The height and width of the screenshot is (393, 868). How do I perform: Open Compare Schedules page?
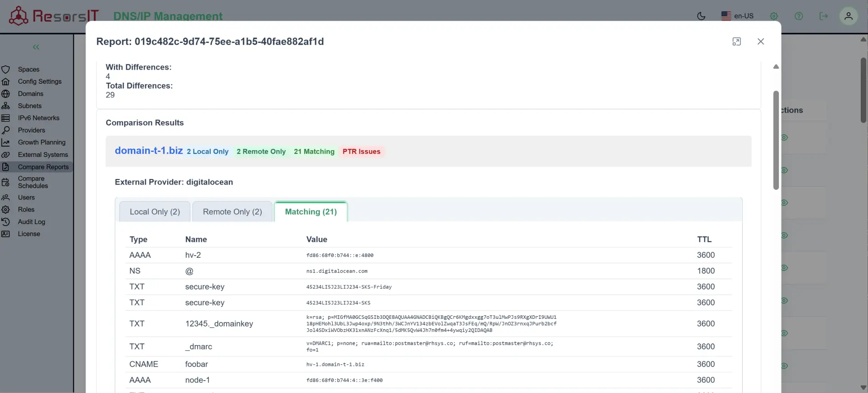33,182
